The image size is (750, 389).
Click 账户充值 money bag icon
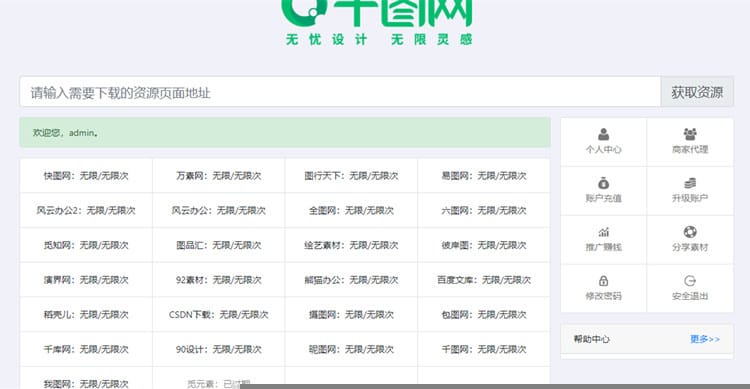tap(604, 183)
